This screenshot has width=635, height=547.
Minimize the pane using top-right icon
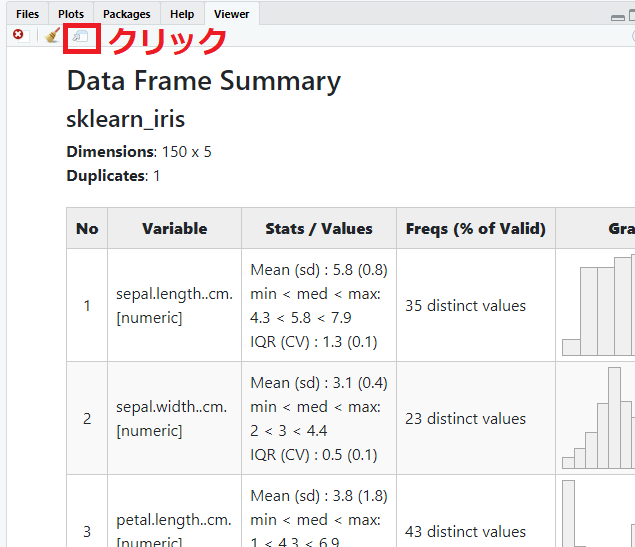point(618,16)
